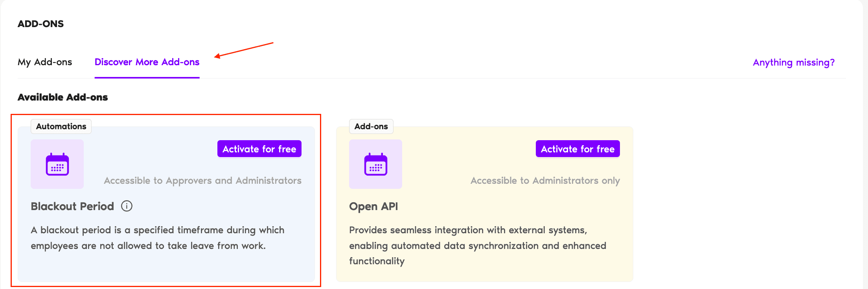Activate the Blackout Period add-on for free
This screenshot has width=868, height=289.
259,149
